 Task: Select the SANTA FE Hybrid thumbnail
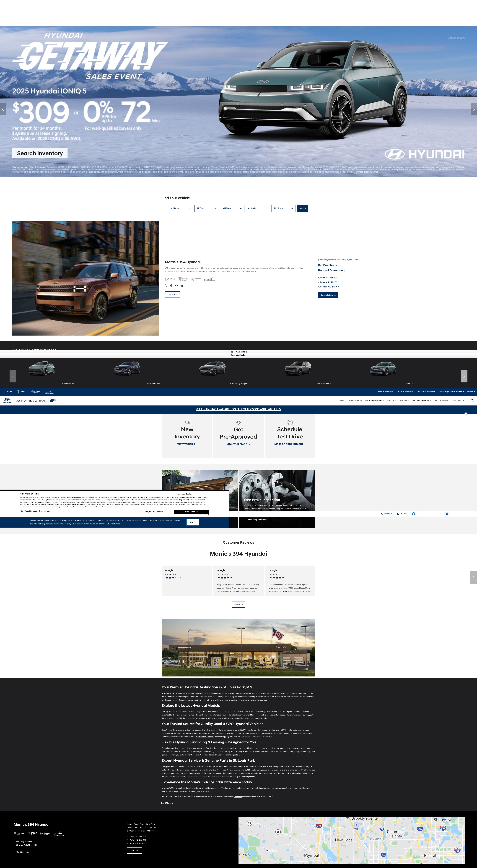coord(298,369)
